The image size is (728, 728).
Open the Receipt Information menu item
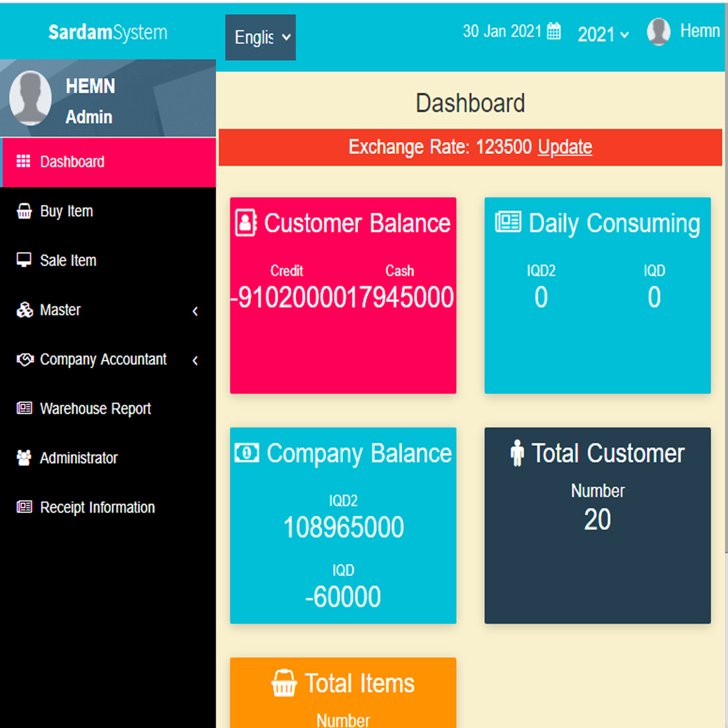(97, 507)
